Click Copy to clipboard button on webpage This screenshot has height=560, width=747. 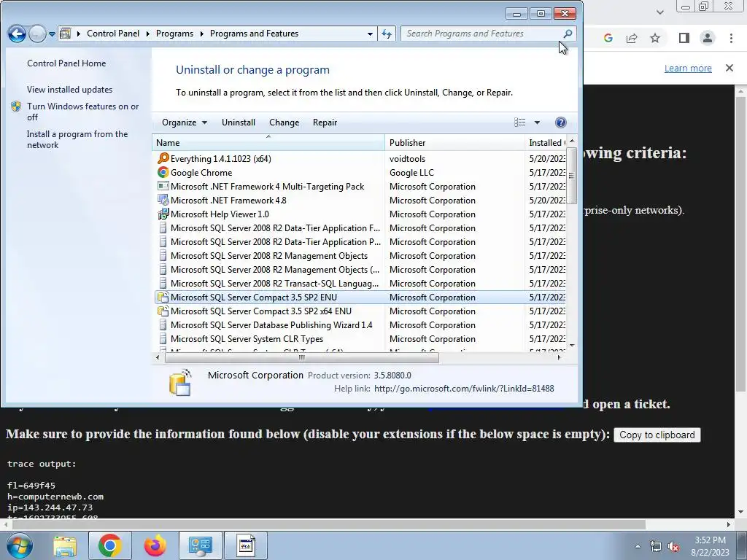pyautogui.click(x=657, y=435)
